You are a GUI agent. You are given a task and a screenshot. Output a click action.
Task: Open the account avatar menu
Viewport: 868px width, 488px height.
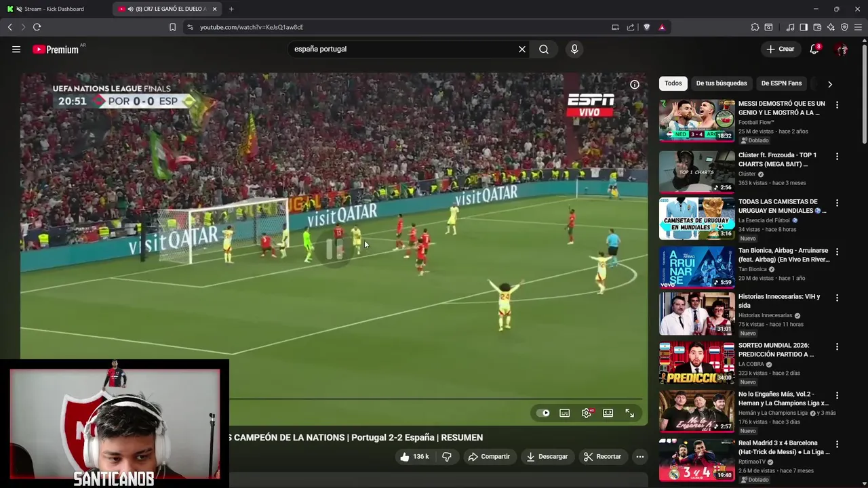[842, 49]
